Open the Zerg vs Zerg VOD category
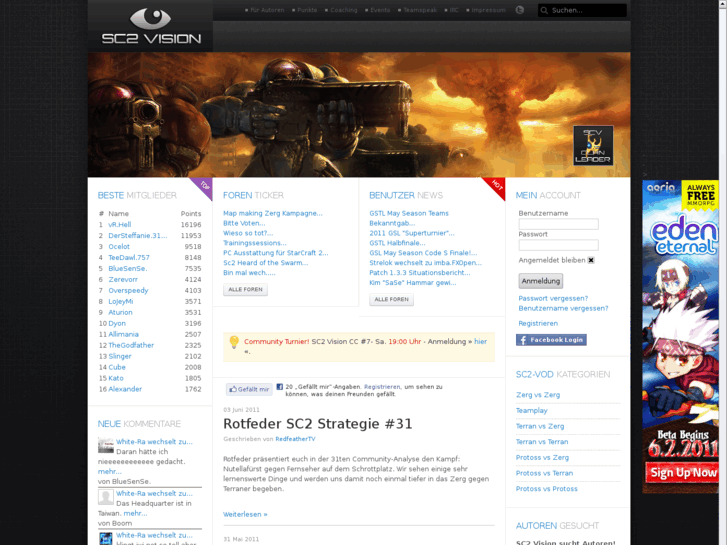This screenshot has width=727, height=545. (538, 395)
